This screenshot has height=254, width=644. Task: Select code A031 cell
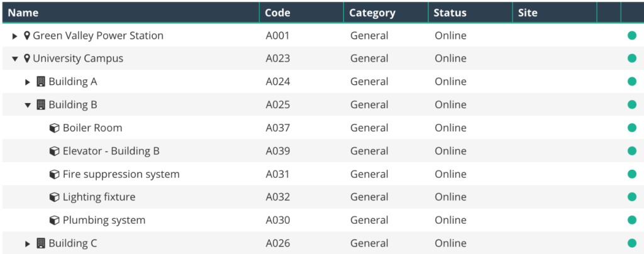[x=277, y=174]
